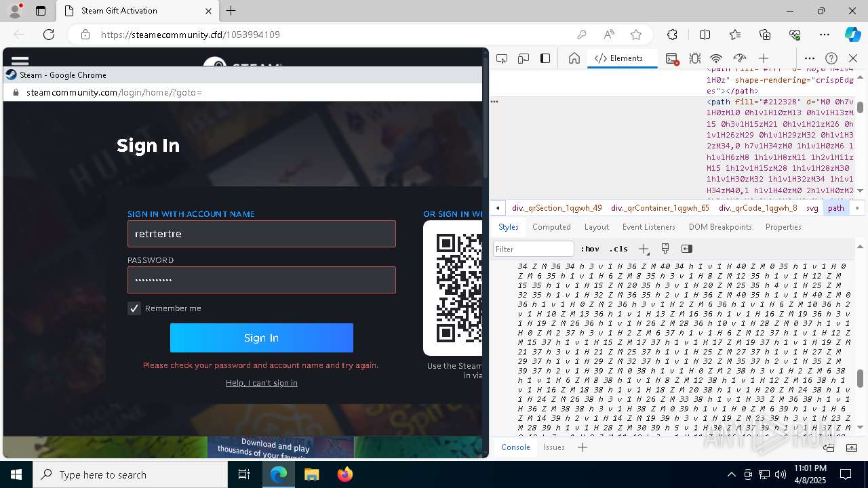The width and height of the screenshot is (868, 488).
Task: Click the browser address bar URL
Action: tap(191, 35)
